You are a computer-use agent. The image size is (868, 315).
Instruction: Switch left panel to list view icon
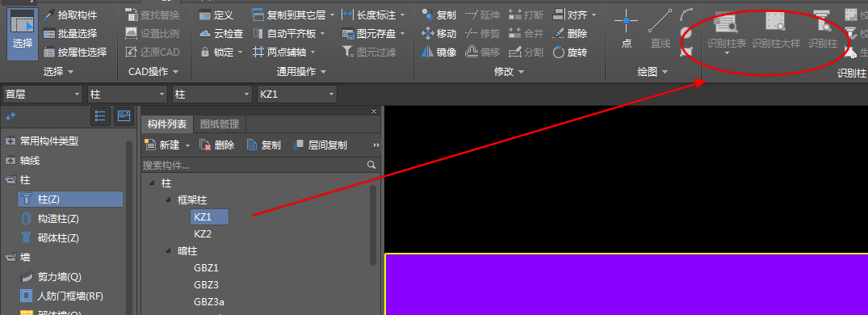pyautogui.click(x=100, y=115)
